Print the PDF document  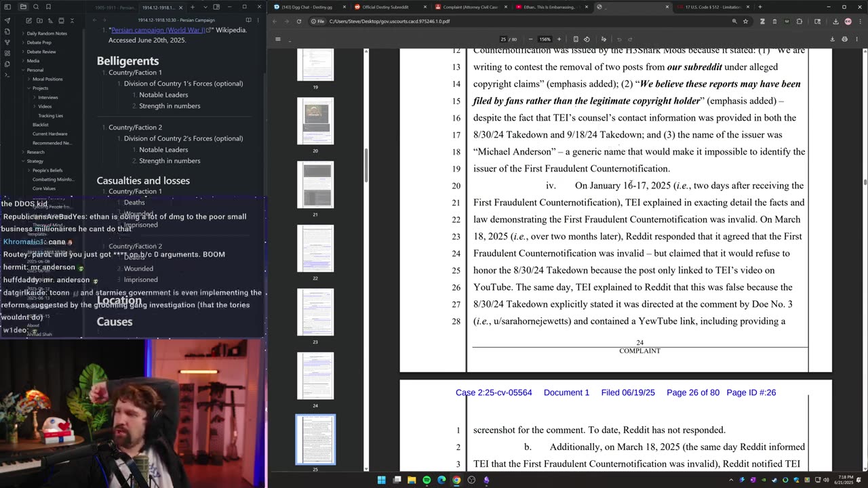[844, 39]
